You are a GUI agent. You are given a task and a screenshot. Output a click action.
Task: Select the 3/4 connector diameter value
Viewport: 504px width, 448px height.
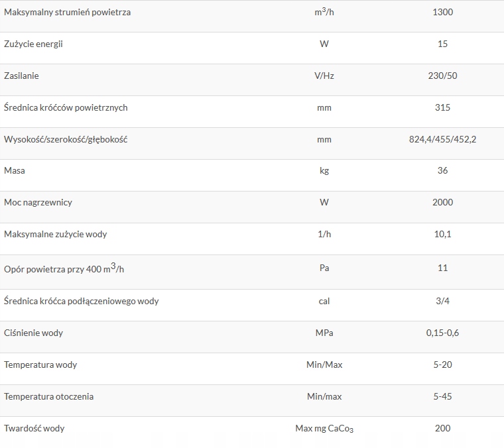442,301
